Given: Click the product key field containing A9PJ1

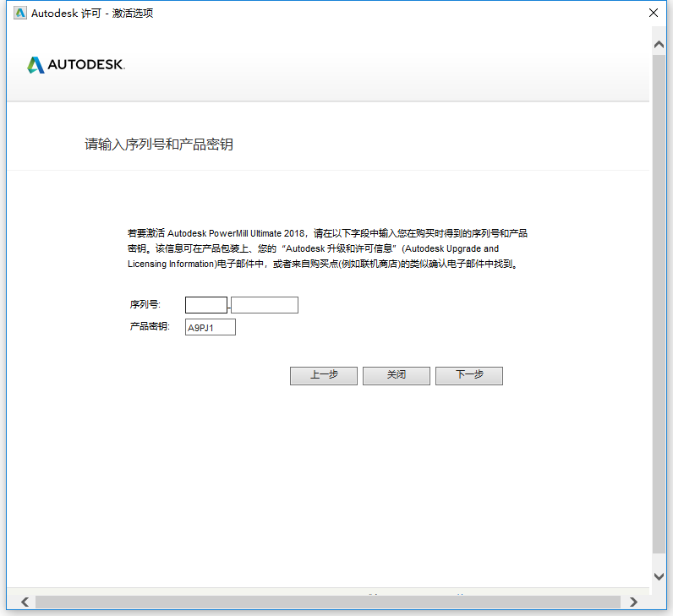Looking at the screenshot, I should [x=211, y=327].
